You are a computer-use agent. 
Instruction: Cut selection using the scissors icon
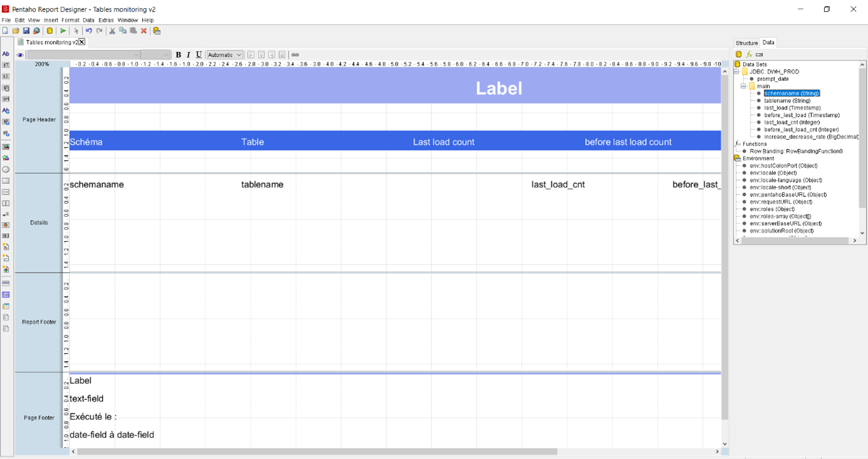[111, 30]
